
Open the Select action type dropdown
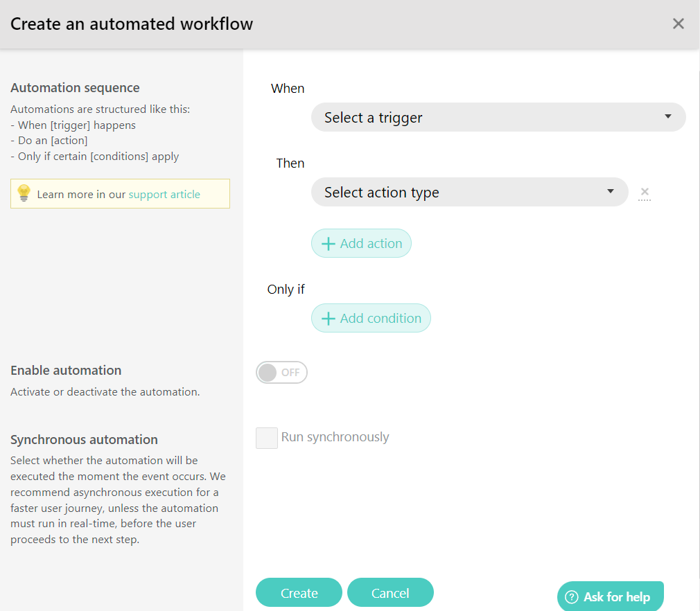469,192
